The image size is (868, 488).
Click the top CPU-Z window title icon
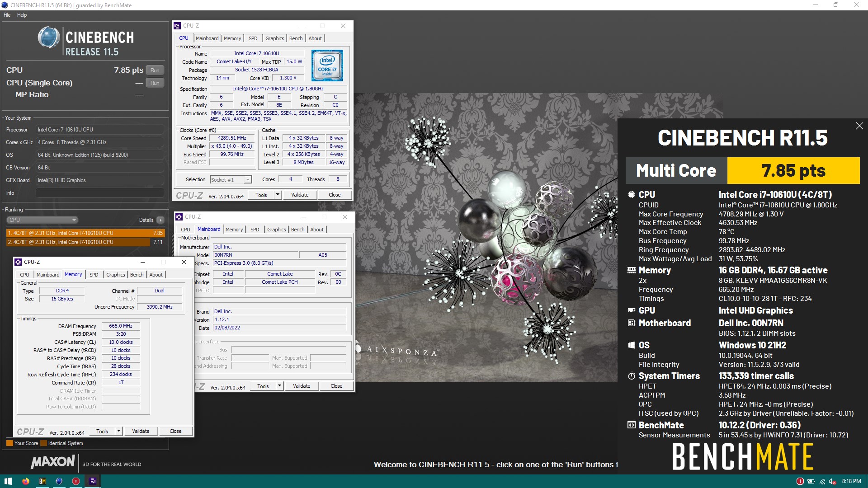click(178, 26)
